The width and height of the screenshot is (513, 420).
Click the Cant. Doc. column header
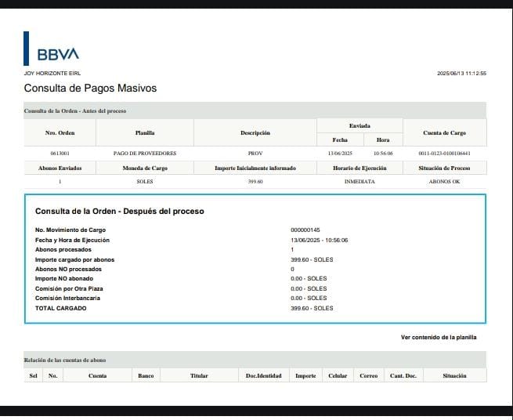click(403, 376)
